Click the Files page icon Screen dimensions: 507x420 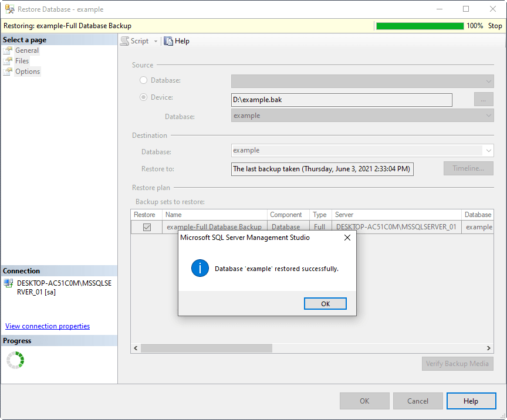(8, 61)
